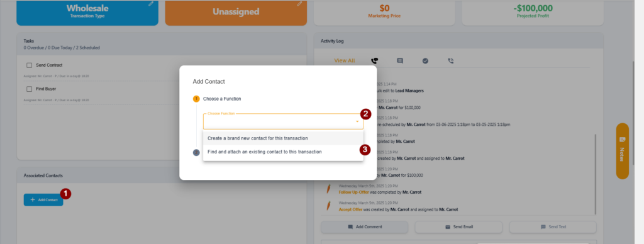Screen dimensions: 644x244
Task: Filter the Activity Log by the phone-with-waves icon
Action: click(x=450, y=61)
